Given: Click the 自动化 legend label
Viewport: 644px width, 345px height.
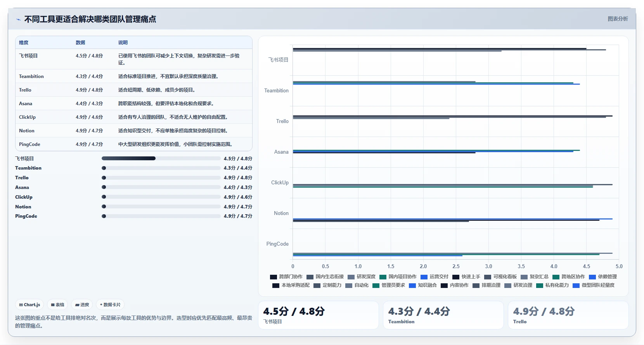Looking at the screenshot, I should [x=362, y=285].
